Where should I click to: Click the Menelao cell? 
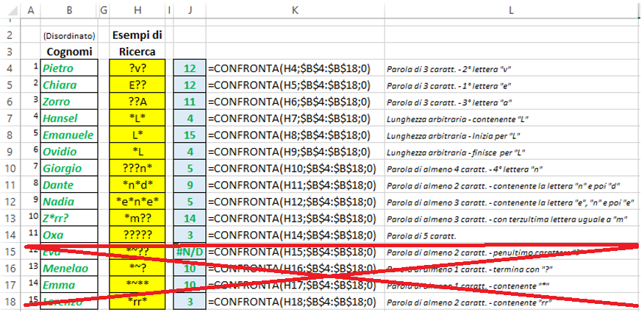click(x=69, y=269)
